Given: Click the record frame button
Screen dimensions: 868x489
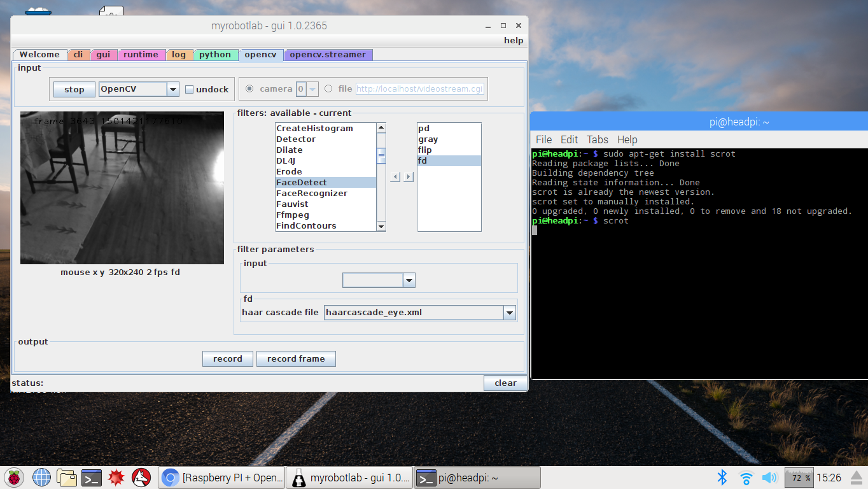Looking at the screenshot, I should coord(296,358).
